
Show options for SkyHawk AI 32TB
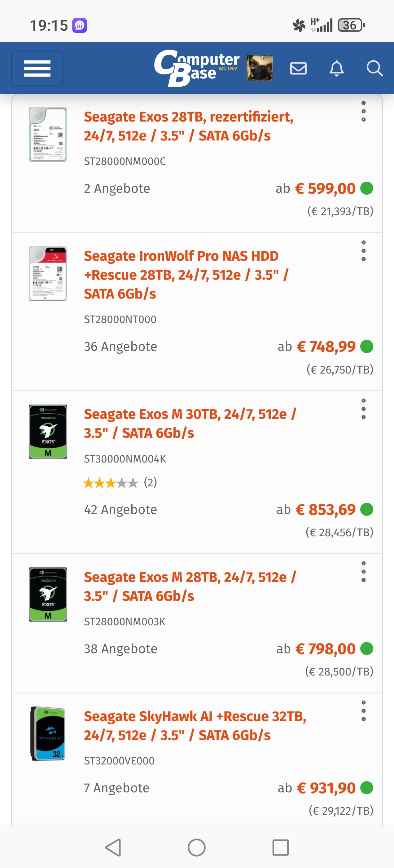click(x=363, y=711)
